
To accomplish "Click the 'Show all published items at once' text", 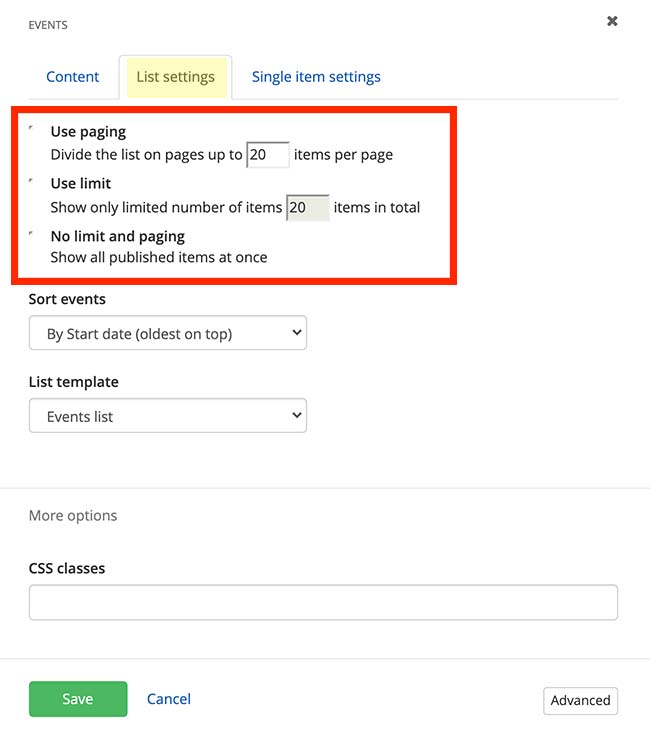I will [x=159, y=257].
